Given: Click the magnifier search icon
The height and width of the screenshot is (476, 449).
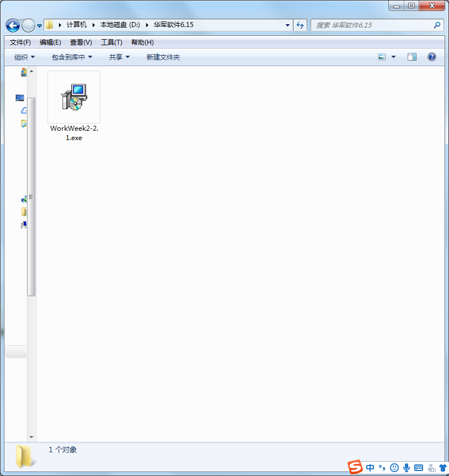Looking at the screenshot, I should (x=437, y=25).
